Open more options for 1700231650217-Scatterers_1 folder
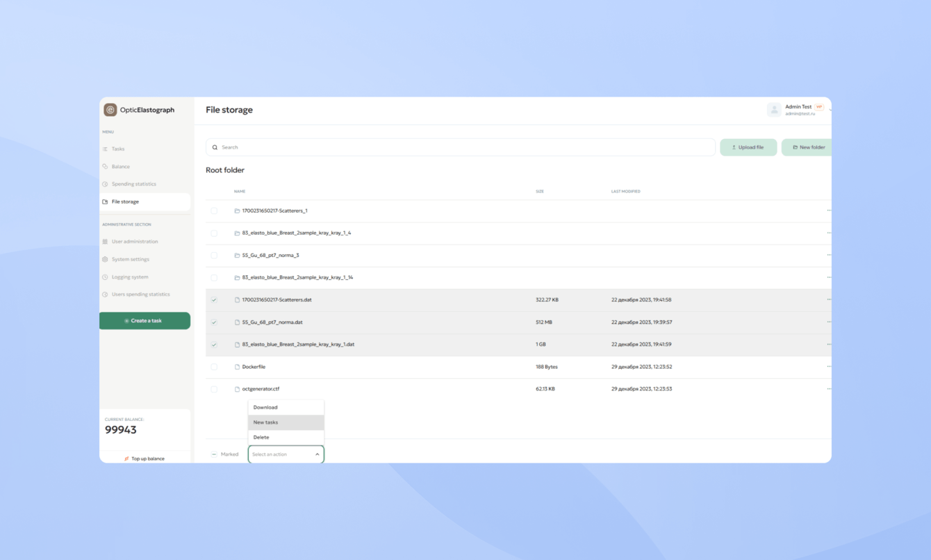This screenshot has width=931, height=560. 829,211
